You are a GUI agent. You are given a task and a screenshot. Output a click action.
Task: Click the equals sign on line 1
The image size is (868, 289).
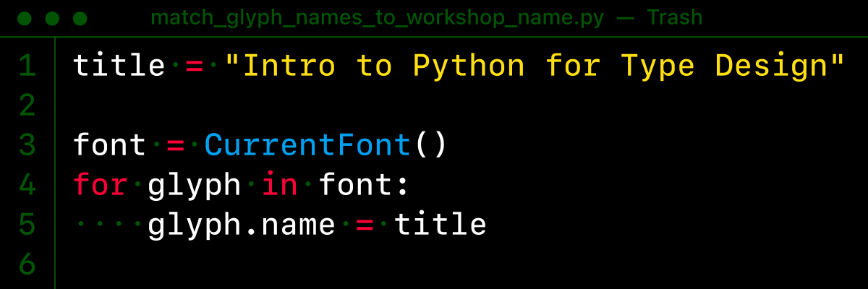(195, 67)
